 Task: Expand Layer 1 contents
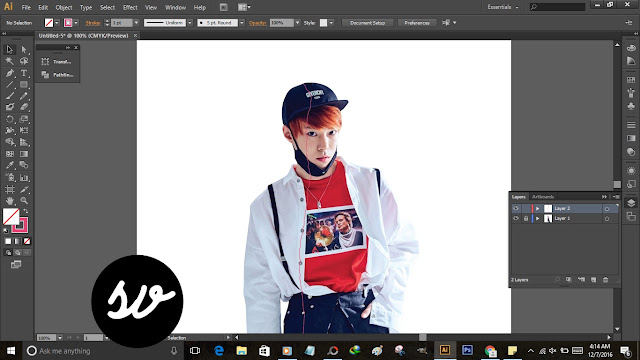tap(538, 219)
